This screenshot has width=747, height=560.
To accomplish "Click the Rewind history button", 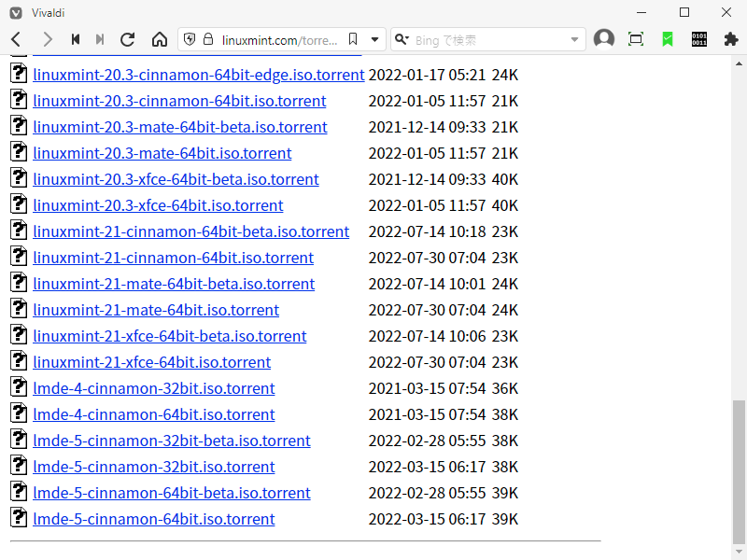I will click(x=76, y=39).
